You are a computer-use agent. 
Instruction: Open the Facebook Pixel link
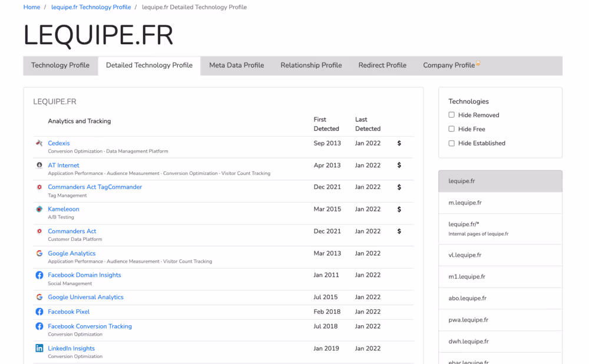68,312
